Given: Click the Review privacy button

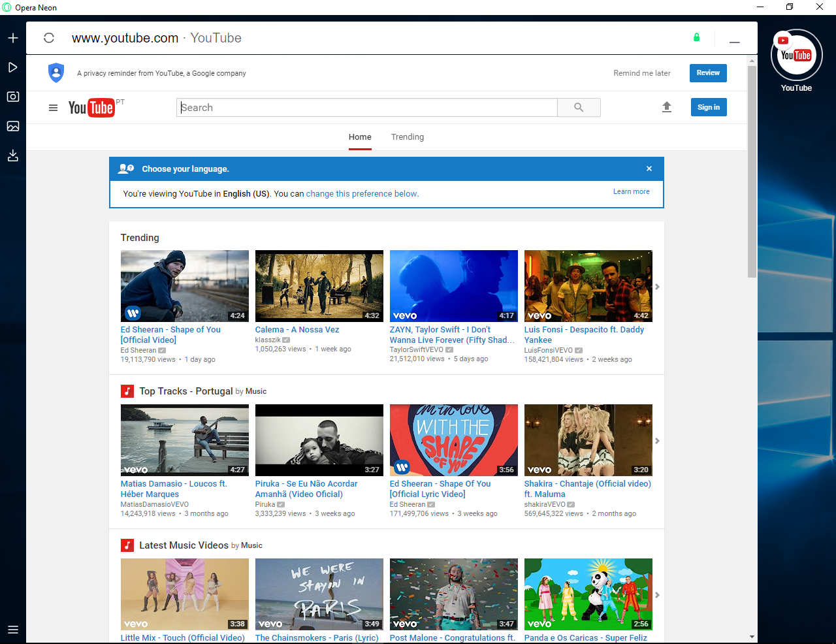Looking at the screenshot, I should point(708,73).
